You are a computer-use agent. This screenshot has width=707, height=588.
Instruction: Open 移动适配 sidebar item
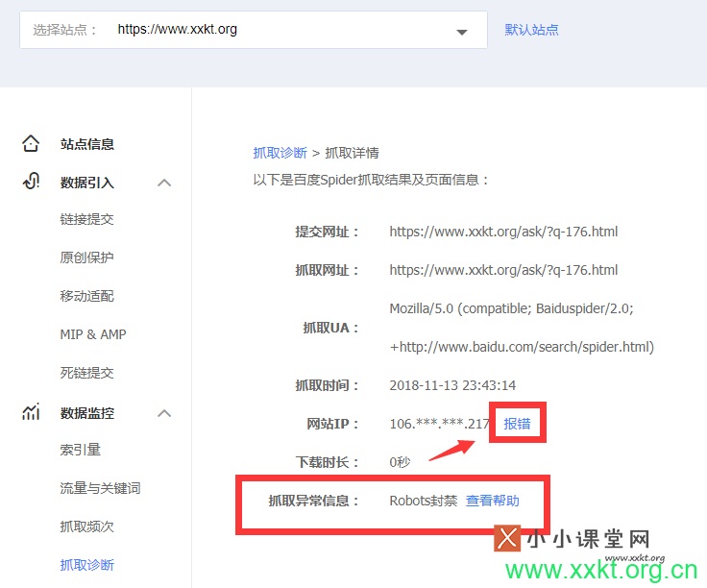point(86,296)
